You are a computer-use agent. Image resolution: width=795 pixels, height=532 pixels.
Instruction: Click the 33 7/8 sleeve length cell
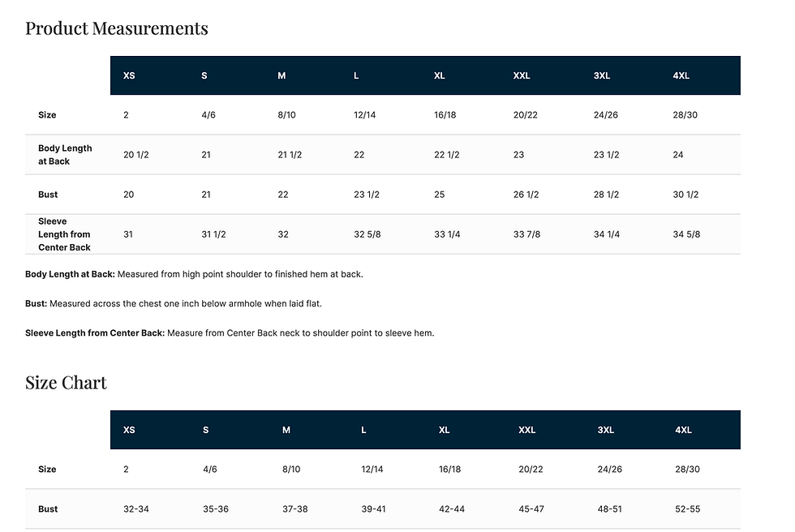[x=526, y=234]
